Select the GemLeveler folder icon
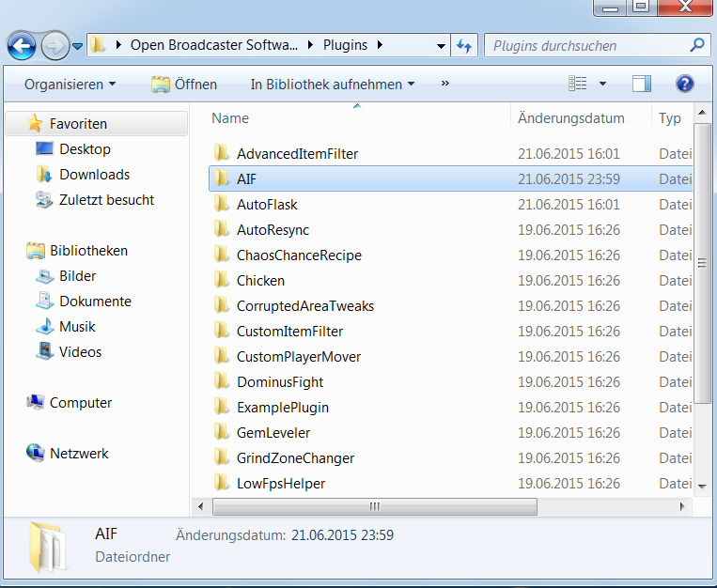 coord(222,432)
